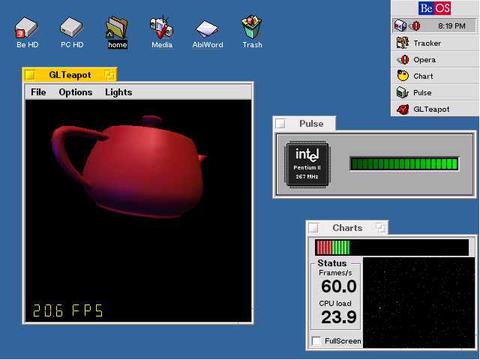Open the File menu in GLTeapot
The image size is (480, 360).
point(38,92)
